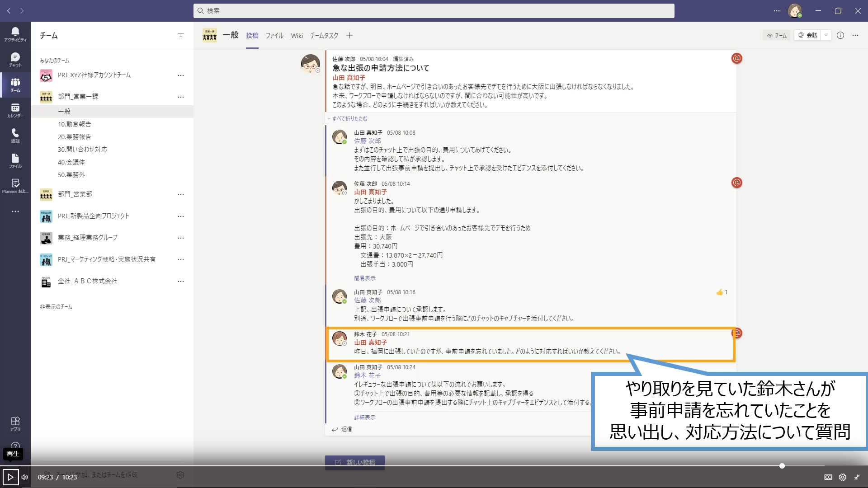Viewport: 868px width, 488px height.
Task: Click the 会議 meeting button
Action: [x=808, y=35]
